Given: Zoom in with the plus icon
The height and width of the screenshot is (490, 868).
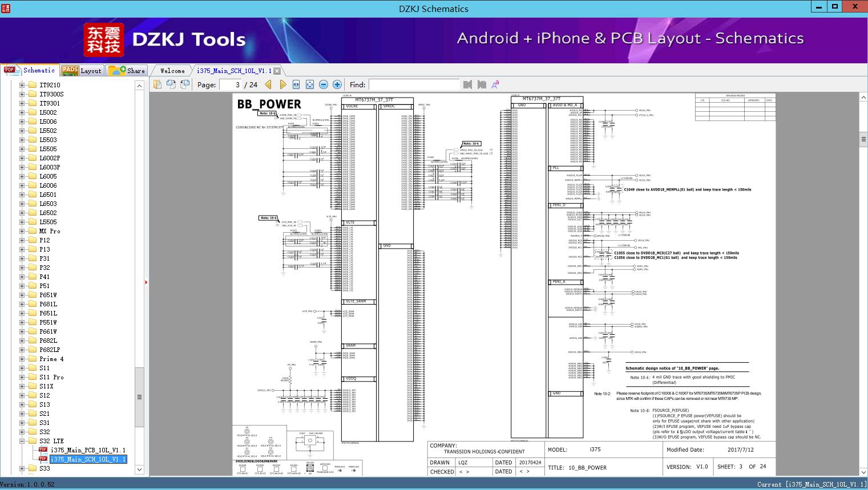Looking at the screenshot, I should (x=337, y=84).
